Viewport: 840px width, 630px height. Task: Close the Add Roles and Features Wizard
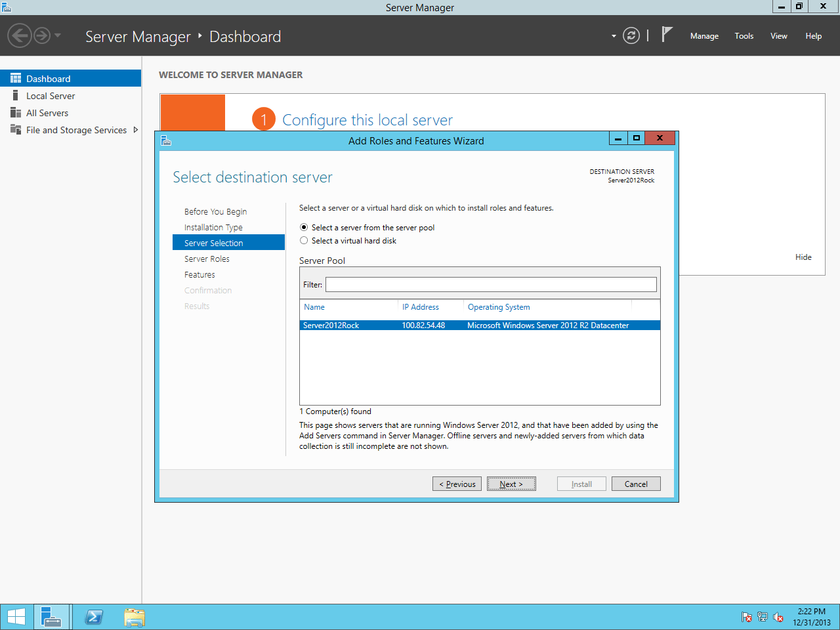point(660,138)
